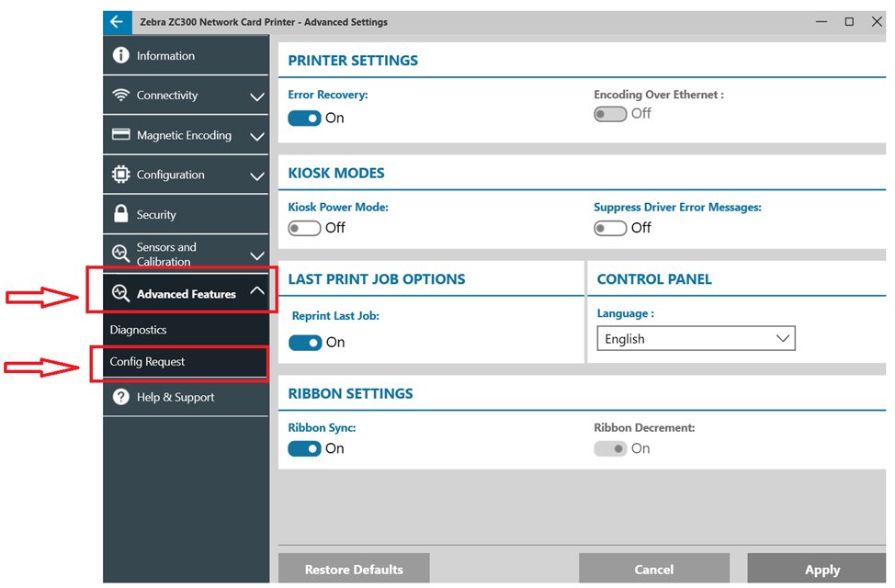Image resolution: width=895 pixels, height=588 pixels.
Task: Open the Information menu item
Action: point(186,55)
